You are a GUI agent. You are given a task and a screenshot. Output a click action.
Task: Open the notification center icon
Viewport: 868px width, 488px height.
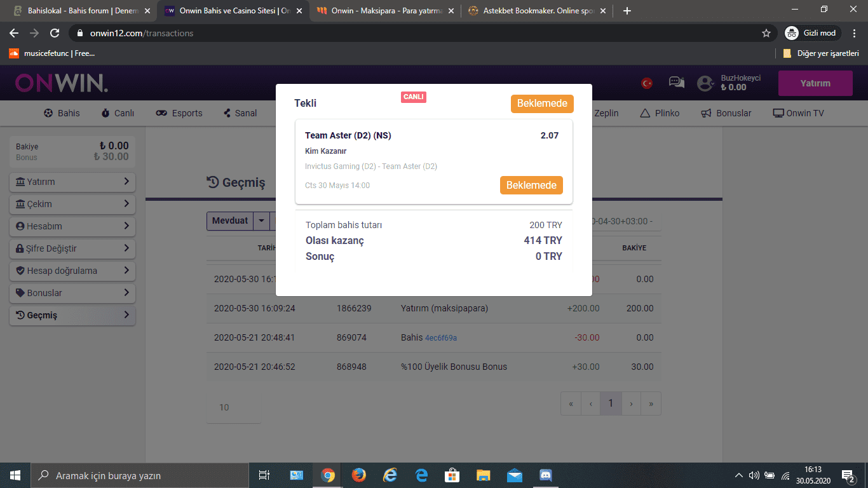coord(848,475)
